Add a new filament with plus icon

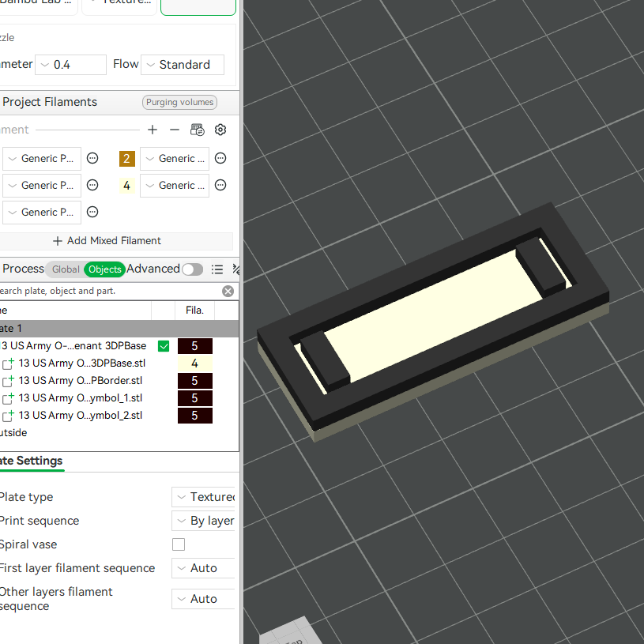tap(153, 130)
